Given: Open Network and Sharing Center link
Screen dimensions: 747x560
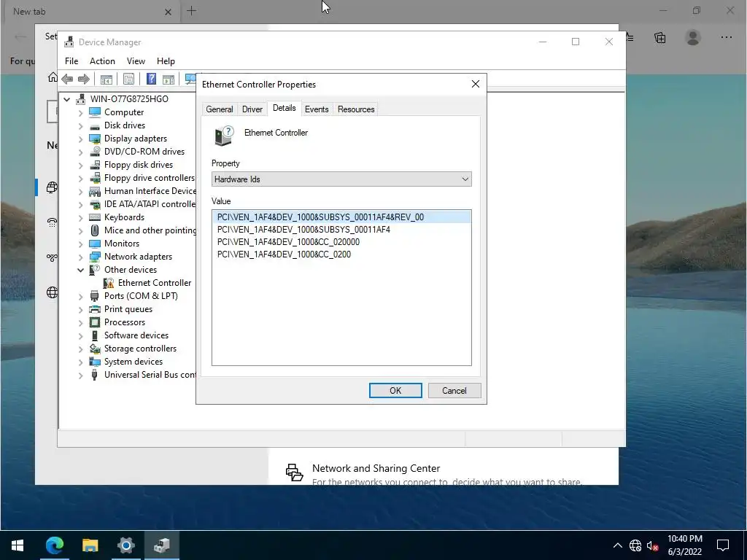Looking at the screenshot, I should pyautogui.click(x=376, y=468).
